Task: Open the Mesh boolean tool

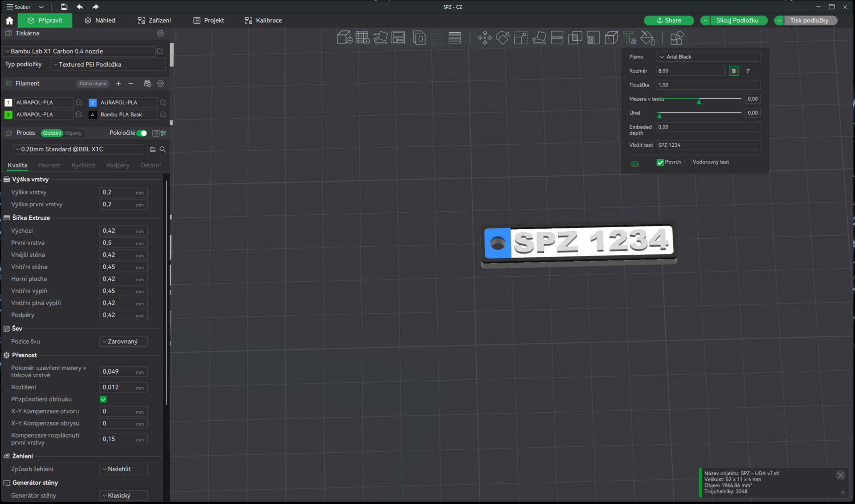Action: 575,38
